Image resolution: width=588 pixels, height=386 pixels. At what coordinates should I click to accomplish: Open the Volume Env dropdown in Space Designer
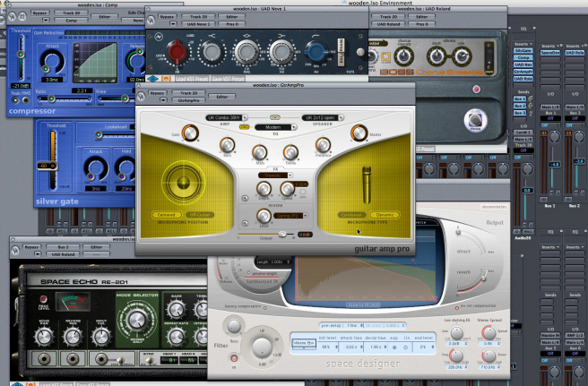pyautogui.click(x=304, y=343)
